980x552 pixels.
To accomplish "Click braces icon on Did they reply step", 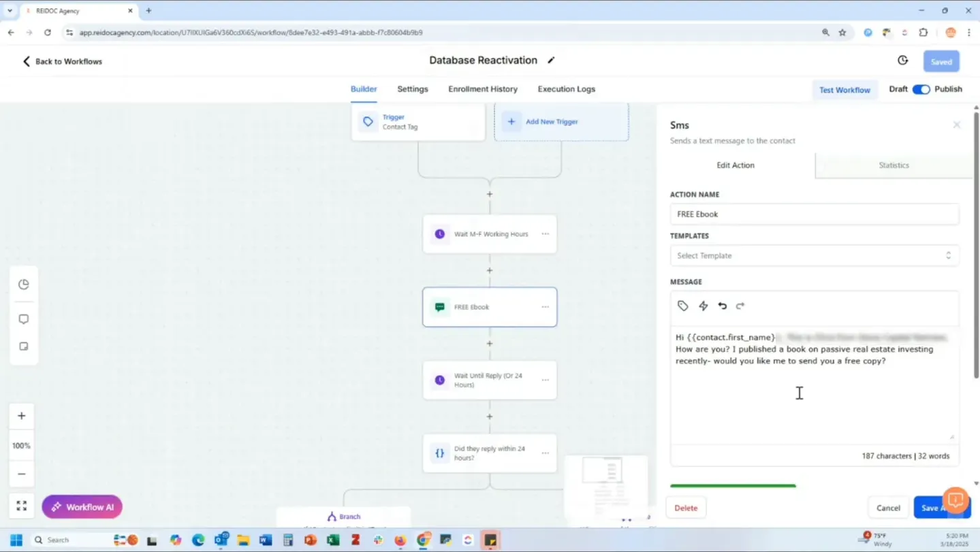I will tap(440, 453).
